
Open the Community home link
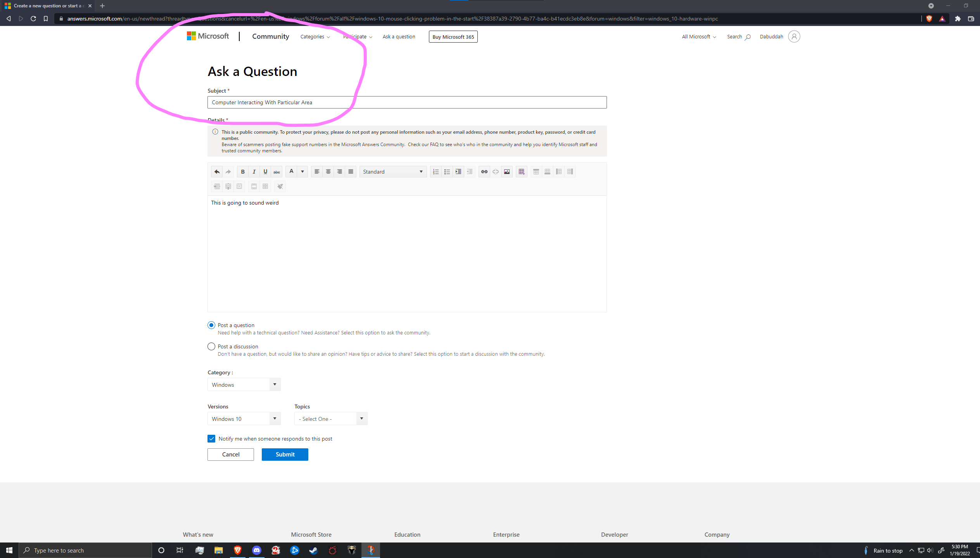click(271, 36)
